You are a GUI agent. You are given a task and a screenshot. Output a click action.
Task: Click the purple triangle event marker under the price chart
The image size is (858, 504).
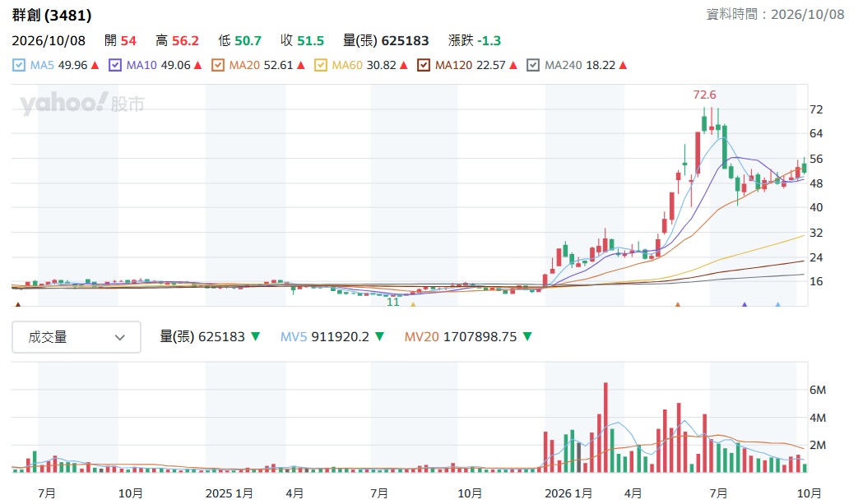pyautogui.click(x=744, y=304)
